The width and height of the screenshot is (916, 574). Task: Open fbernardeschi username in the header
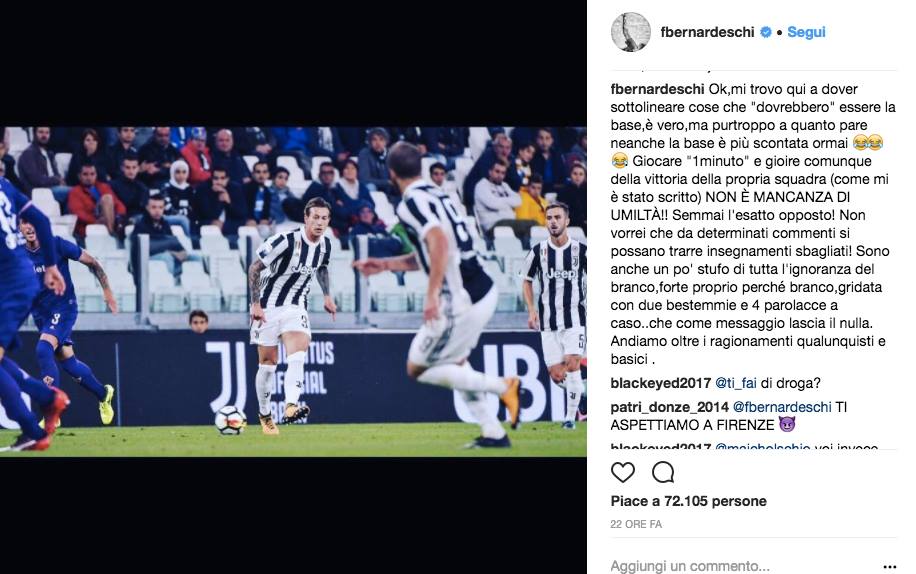click(707, 32)
